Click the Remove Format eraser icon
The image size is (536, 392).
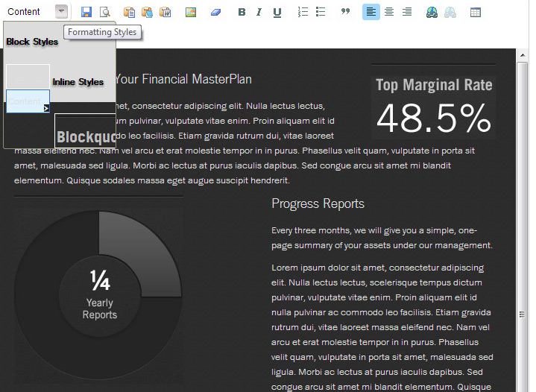tap(215, 12)
